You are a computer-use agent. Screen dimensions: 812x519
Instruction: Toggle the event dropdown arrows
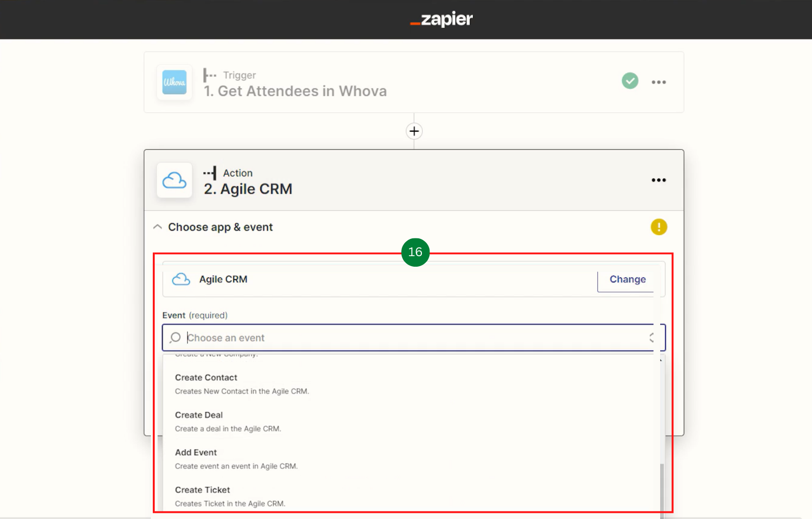(652, 338)
